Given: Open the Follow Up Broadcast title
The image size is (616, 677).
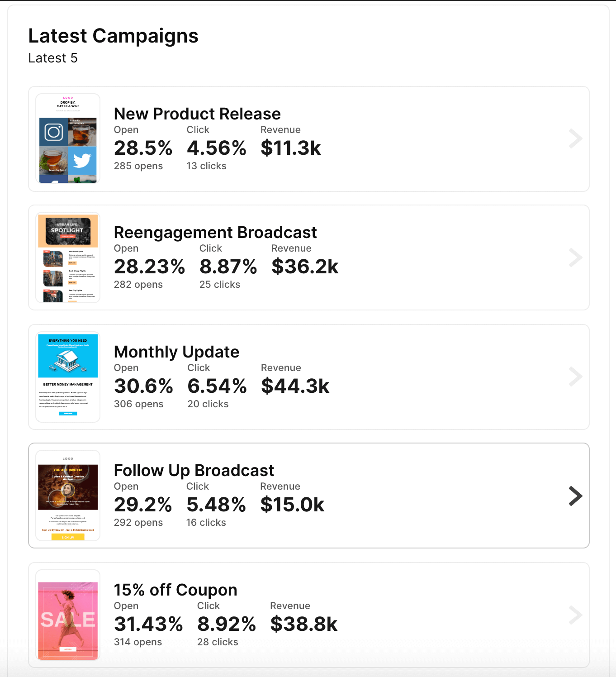Looking at the screenshot, I should click(194, 470).
